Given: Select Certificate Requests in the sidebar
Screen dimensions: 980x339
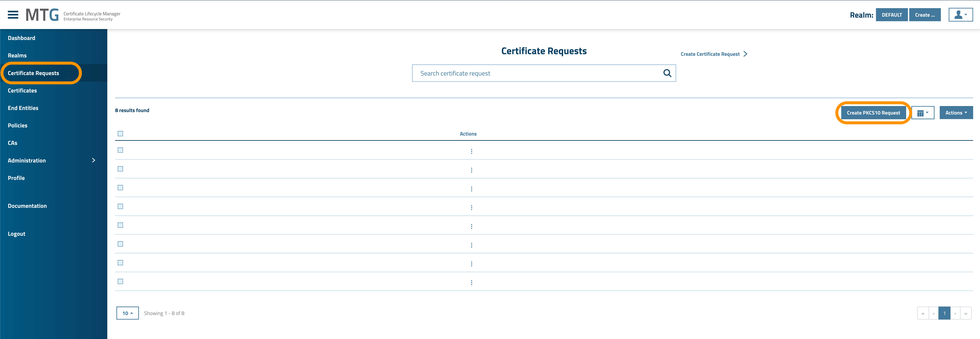Looking at the screenshot, I should [x=33, y=73].
